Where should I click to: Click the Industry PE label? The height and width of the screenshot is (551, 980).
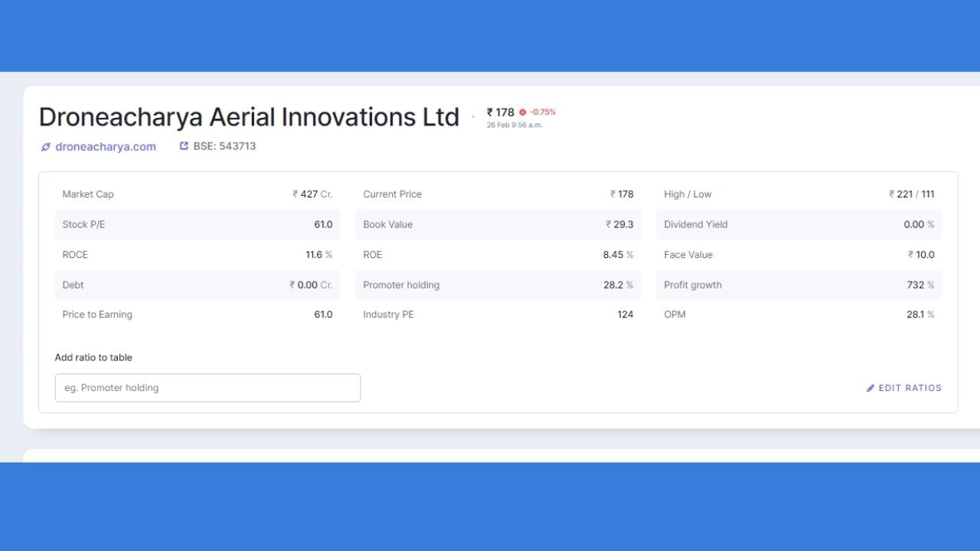(x=388, y=315)
